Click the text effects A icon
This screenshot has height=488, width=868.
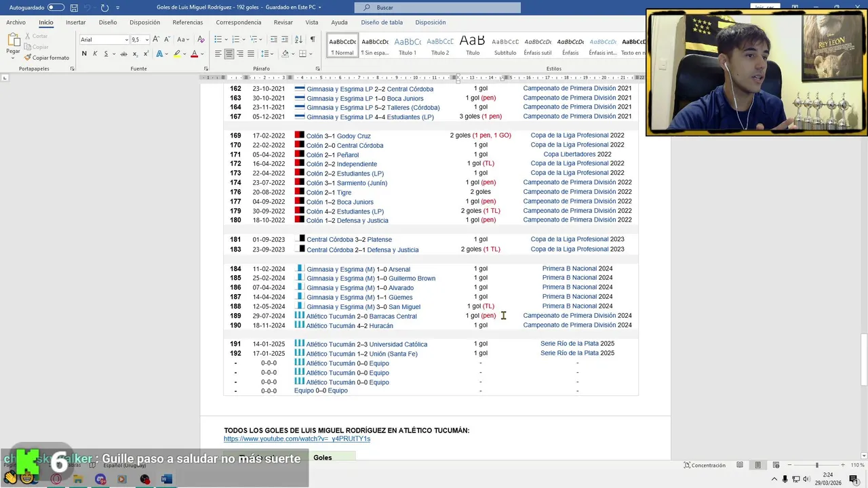(x=160, y=54)
